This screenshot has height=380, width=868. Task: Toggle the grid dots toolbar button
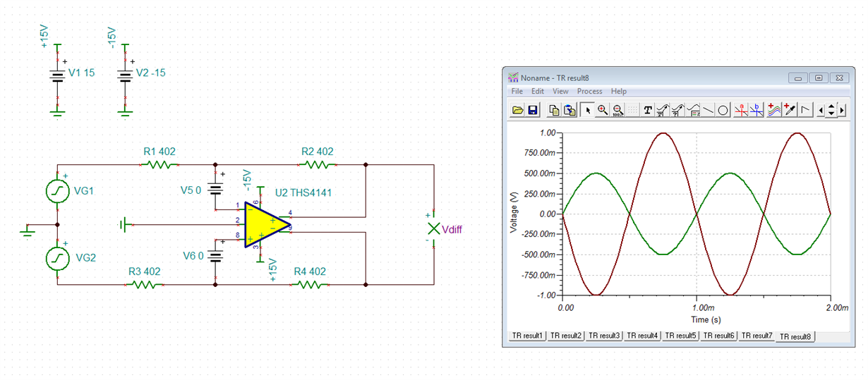(x=633, y=110)
